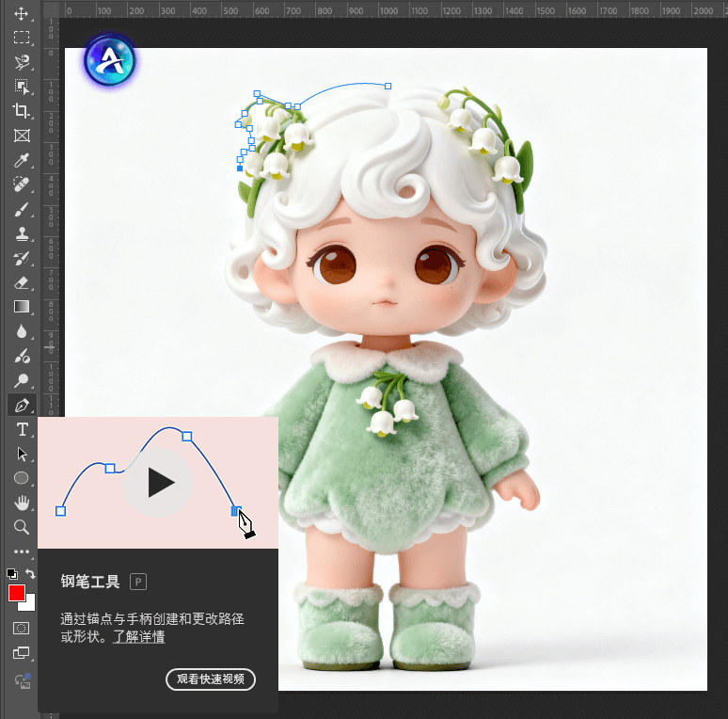Screen dimensions: 728x719
Task: Select the Rectangular Marquee tool
Action: pyautogui.click(x=21, y=39)
